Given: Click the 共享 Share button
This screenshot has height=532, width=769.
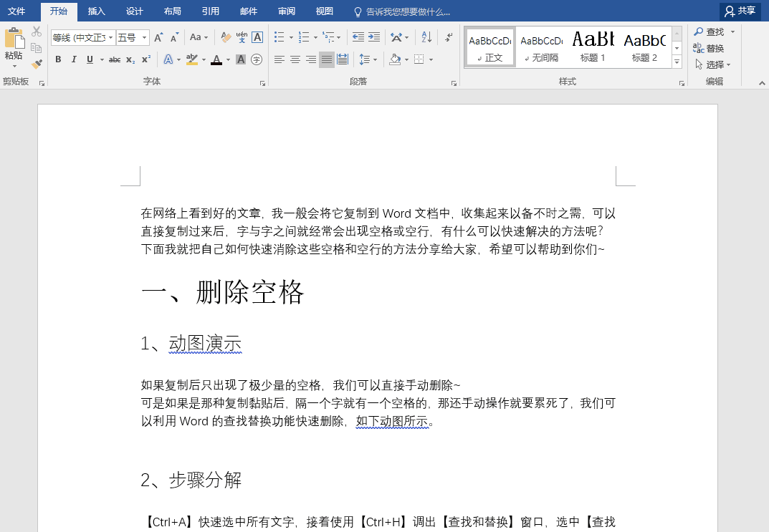Looking at the screenshot, I should (740, 11).
